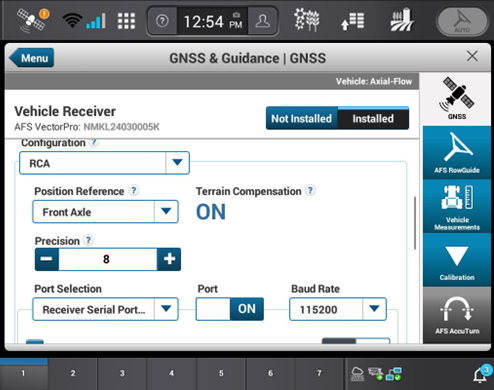The height and width of the screenshot is (390, 494).
Task: Go back using the Menu button
Action: point(31,58)
